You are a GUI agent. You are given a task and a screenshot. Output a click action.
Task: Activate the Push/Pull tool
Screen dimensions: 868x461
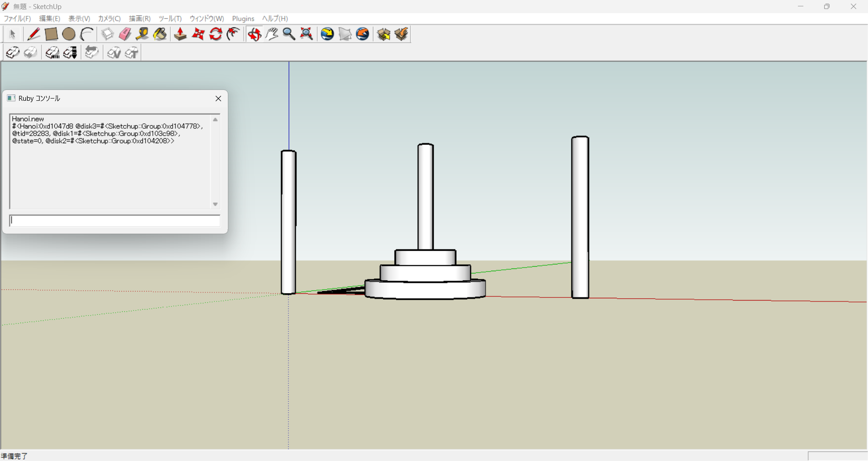tap(180, 34)
